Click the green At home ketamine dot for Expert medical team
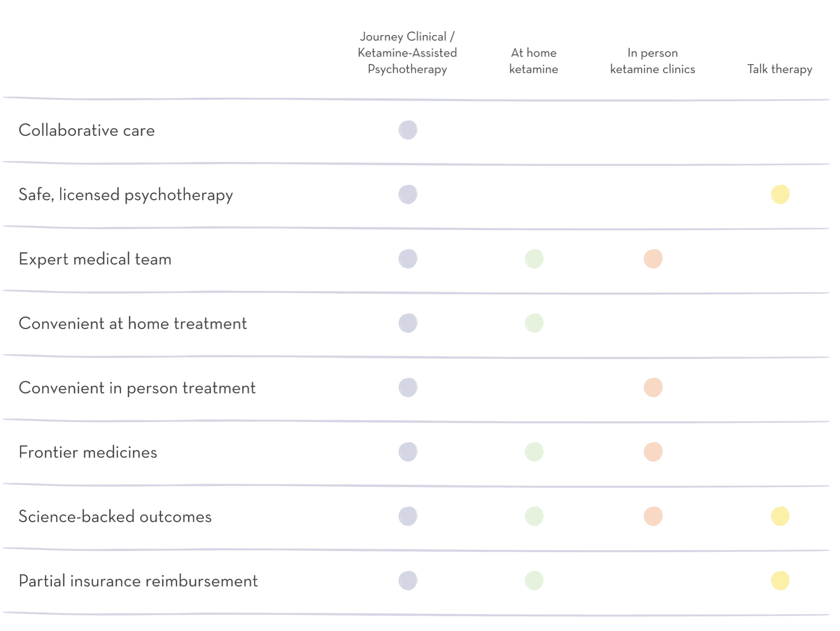This screenshot has height=631, width=840. point(534,259)
